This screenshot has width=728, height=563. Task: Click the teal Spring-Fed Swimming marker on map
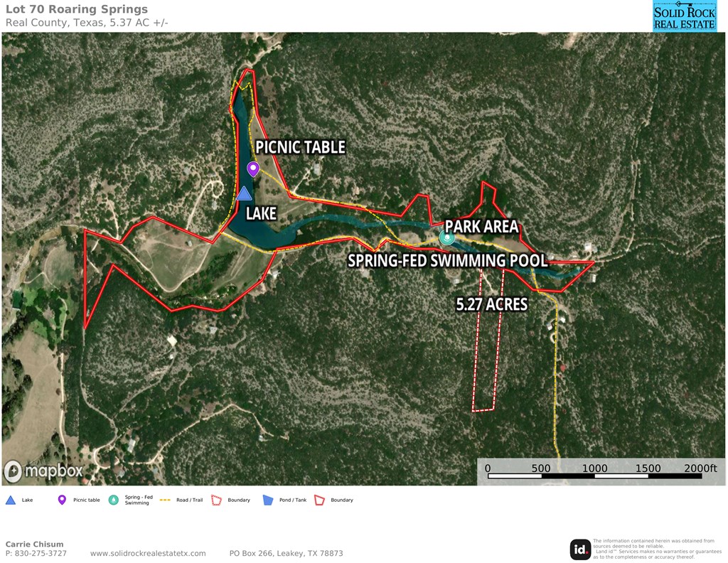pos(446,238)
